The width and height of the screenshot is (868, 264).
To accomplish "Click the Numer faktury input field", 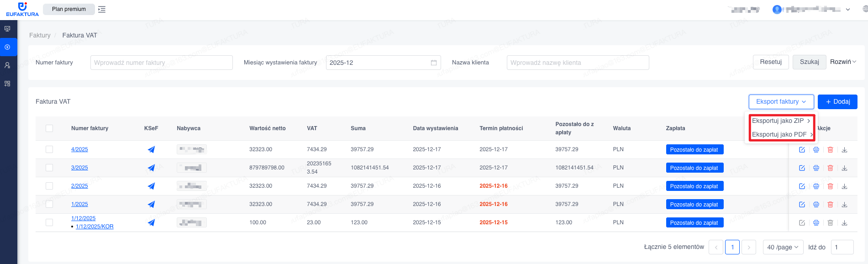I will pyautogui.click(x=162, y=63).
